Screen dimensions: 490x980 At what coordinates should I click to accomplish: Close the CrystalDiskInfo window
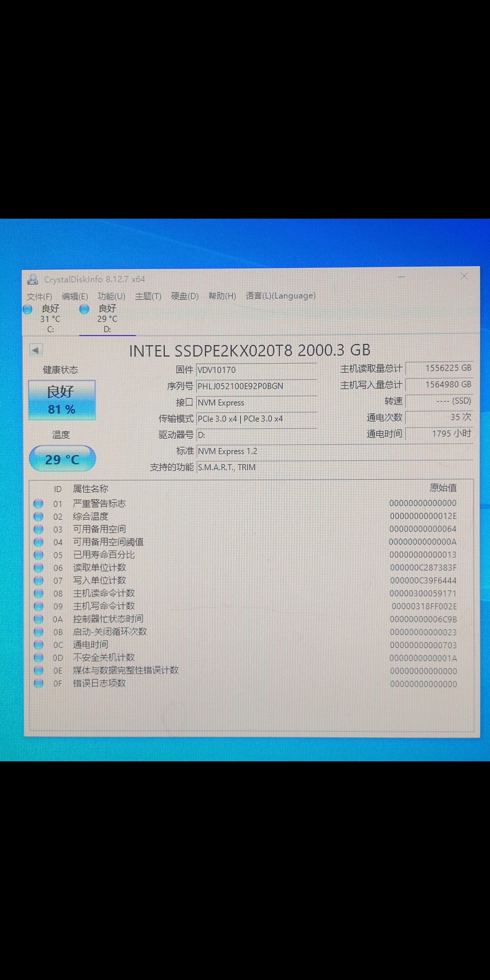point(464,276)
